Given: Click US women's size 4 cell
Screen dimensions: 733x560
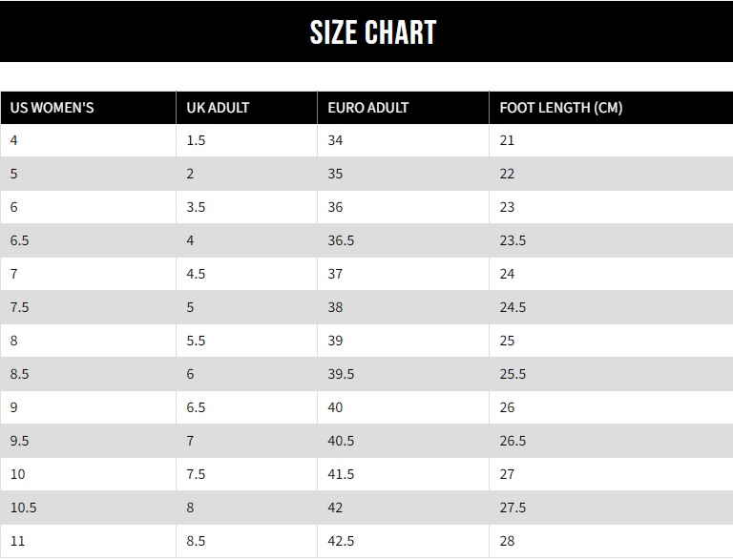Looking at the screenshot, I should (x=14, y=140).
